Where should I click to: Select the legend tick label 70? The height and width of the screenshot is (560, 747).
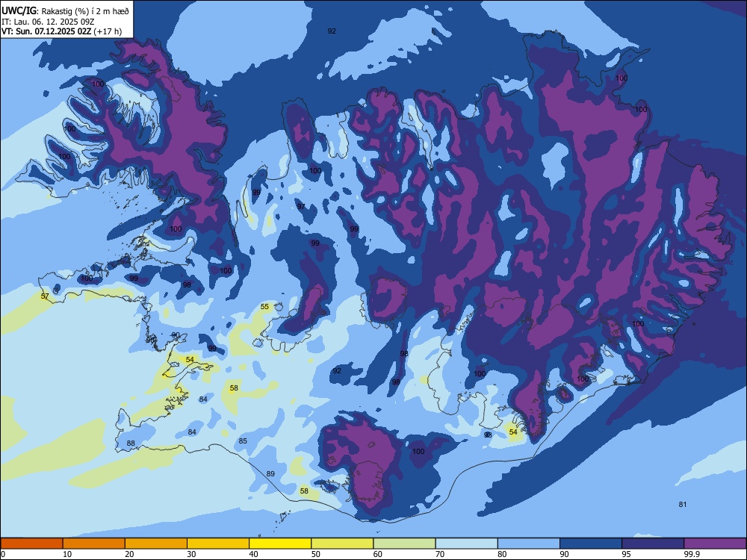(440, 554)
